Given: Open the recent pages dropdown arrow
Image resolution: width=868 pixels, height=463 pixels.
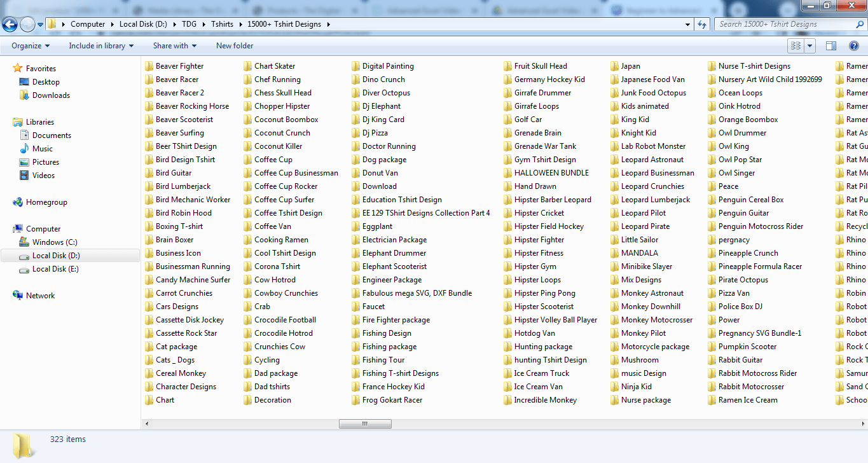Looking at the screenshot, I should click(x=40, y=25).
